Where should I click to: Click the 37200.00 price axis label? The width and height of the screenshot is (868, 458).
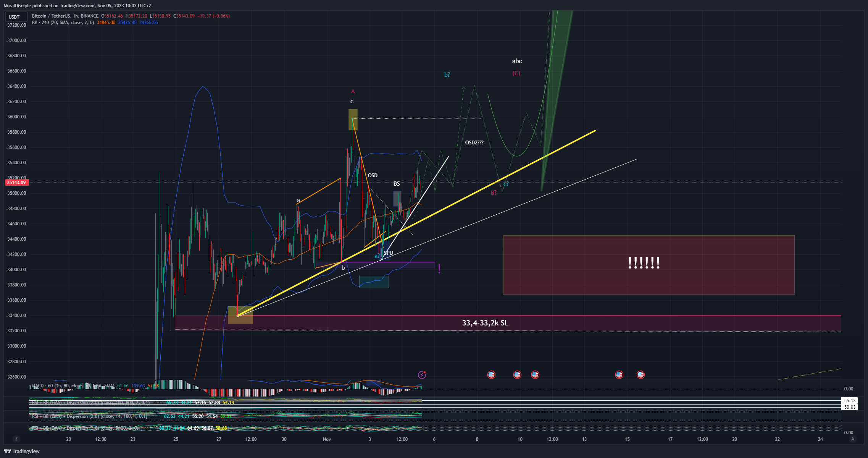[x=17, y=25]
